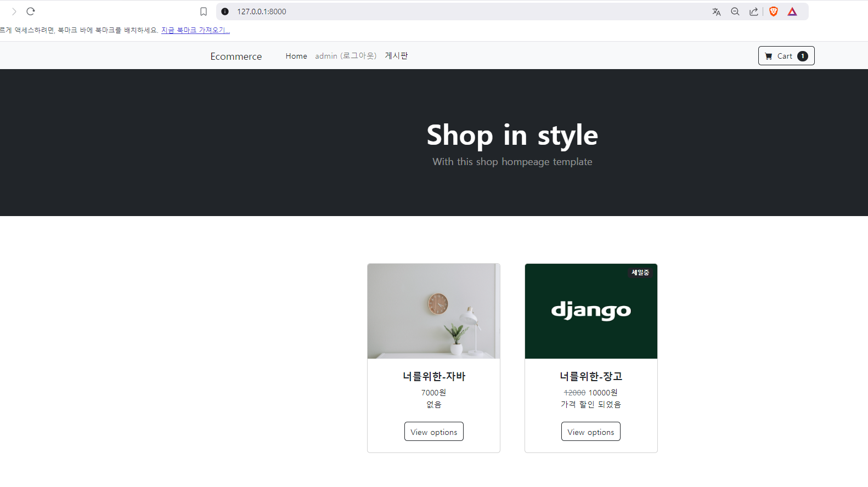This screenshot has height=487, width=868.
Task: View options for 너를위한-자바
Action: tap(434, 432)
